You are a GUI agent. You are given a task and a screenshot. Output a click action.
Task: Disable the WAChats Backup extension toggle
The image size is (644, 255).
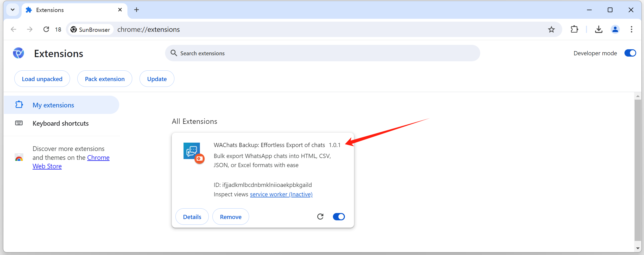[339, 217]
